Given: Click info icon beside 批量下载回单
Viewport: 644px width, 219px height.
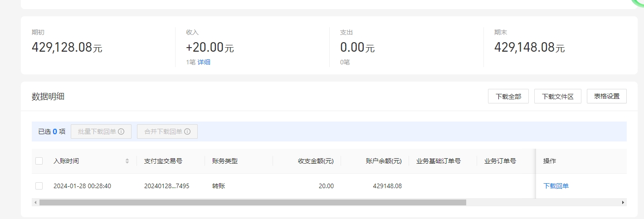Looking at the screenshot, I should point(121,131).
